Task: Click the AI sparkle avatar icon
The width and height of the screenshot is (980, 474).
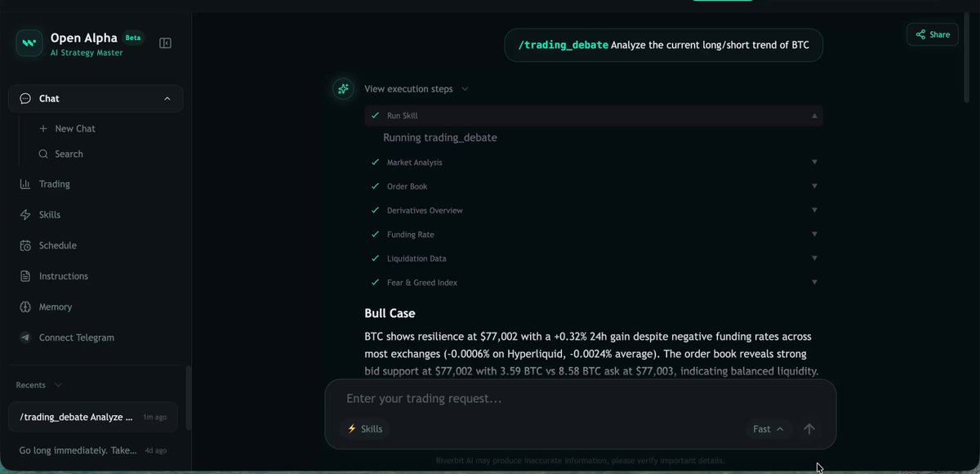Action: [x=343, y=89]
